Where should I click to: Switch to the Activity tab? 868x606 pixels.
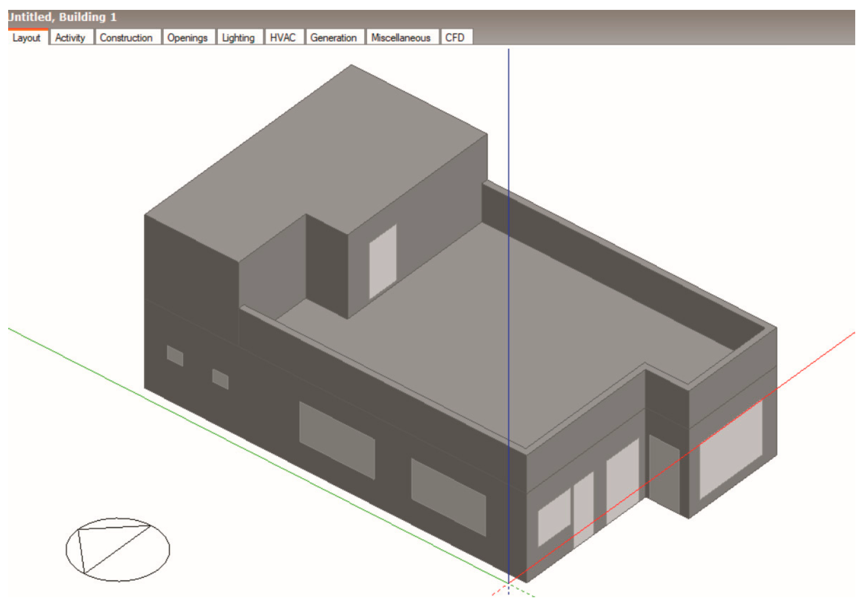pos(70,38)
